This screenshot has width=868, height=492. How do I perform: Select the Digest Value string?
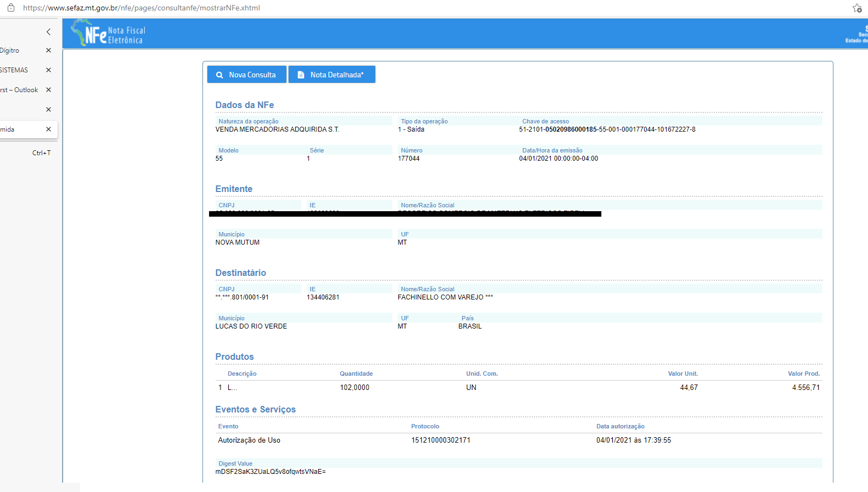click(x=270, y=472)
